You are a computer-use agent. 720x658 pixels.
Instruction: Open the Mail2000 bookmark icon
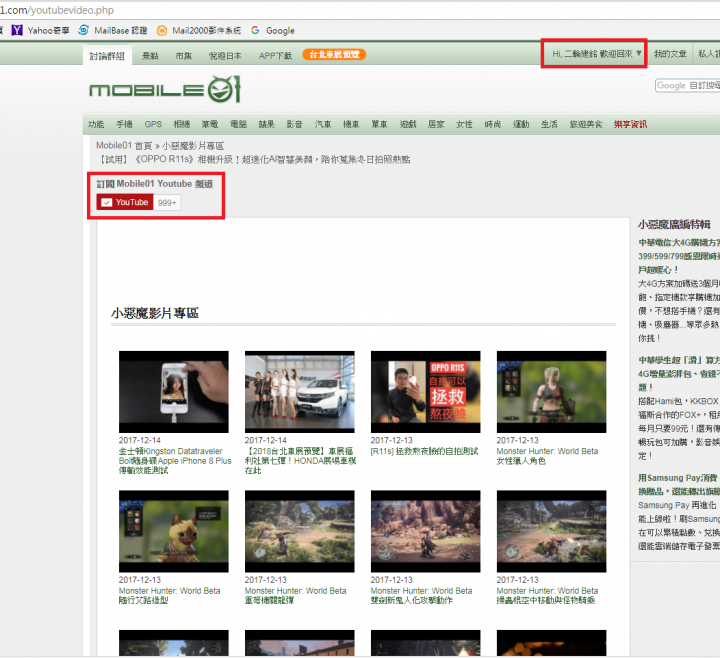pyautogui.click(x=162, y=31)
